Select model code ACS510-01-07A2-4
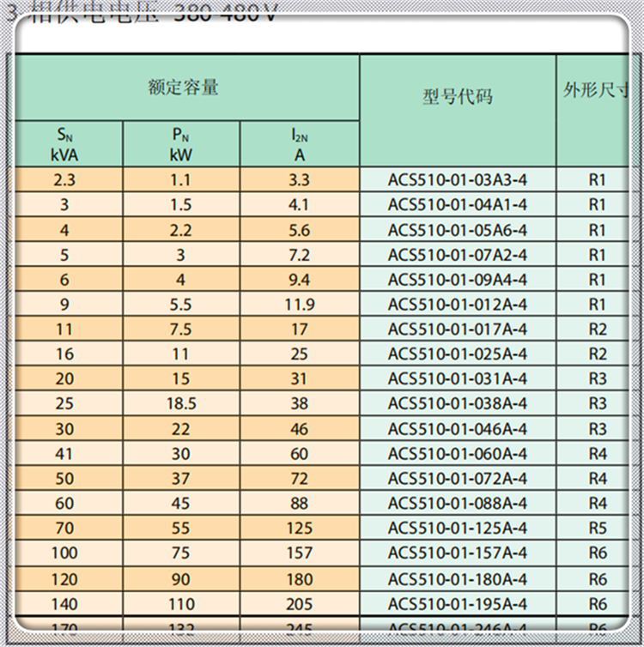 click(x=458, y=255)
